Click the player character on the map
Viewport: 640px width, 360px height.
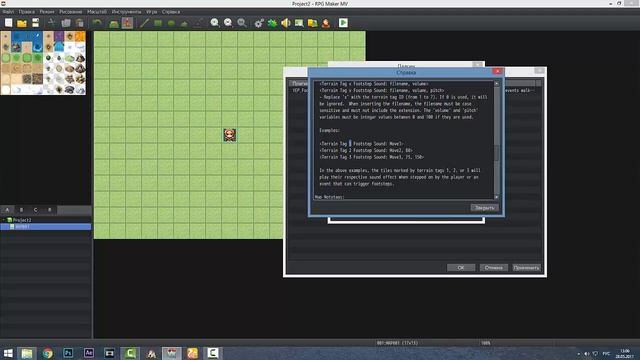coord(230,135)
